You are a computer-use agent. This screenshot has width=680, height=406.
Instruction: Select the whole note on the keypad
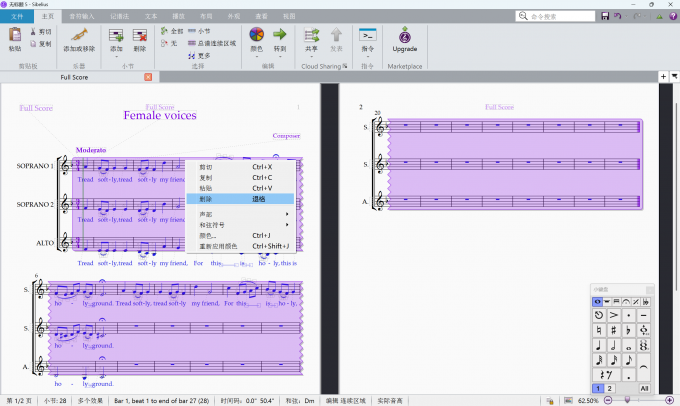tap(628, 345)
